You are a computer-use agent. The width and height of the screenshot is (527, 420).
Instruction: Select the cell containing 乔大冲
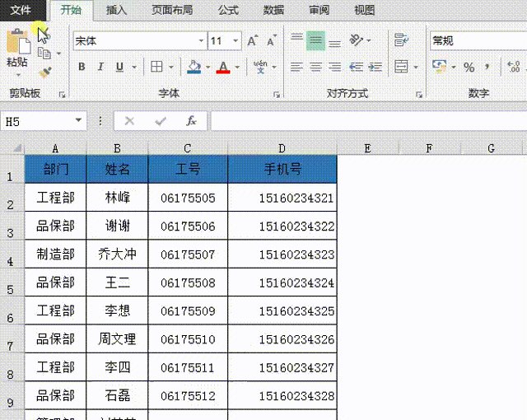click(117, 254)
